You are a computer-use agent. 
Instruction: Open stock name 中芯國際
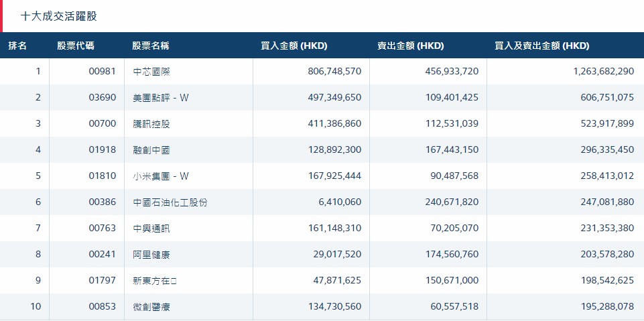[x=151, y=72]
